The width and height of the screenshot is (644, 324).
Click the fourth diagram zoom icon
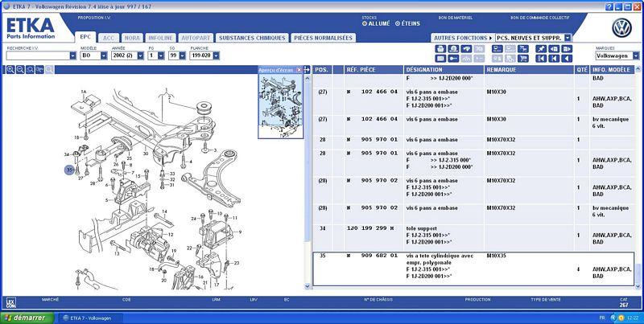(x=39, y=70)
